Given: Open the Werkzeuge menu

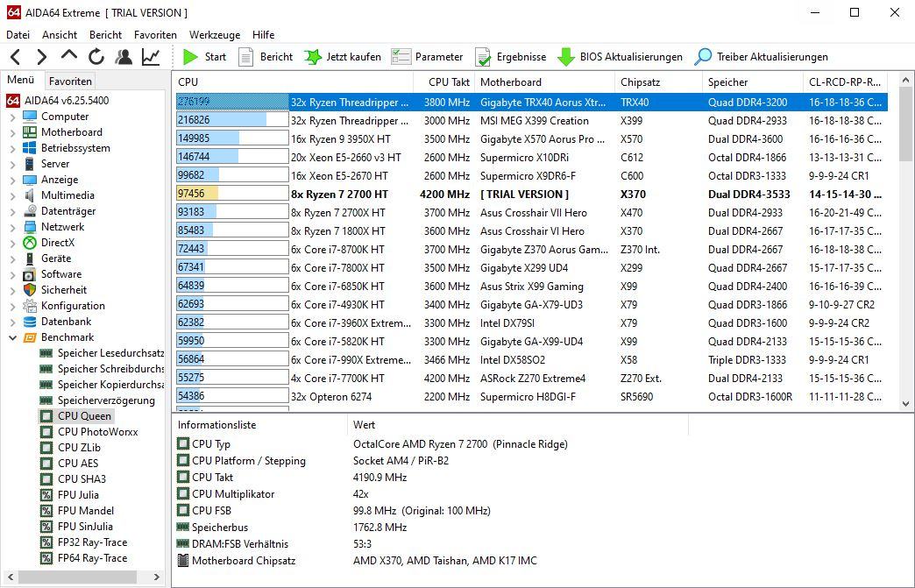Looking at the screenshot, I should [x=215, y=35].
